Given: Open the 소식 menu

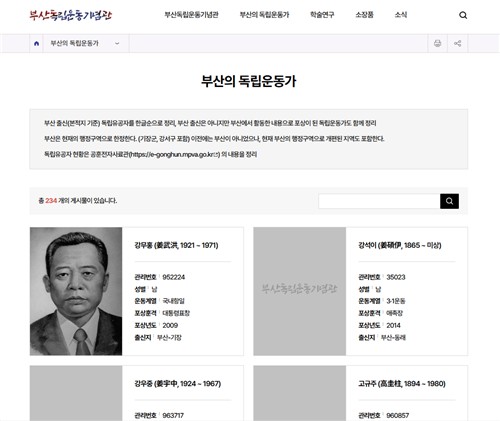Looking at the screenshot, I should pyautogui.click(x=401, y=15).
